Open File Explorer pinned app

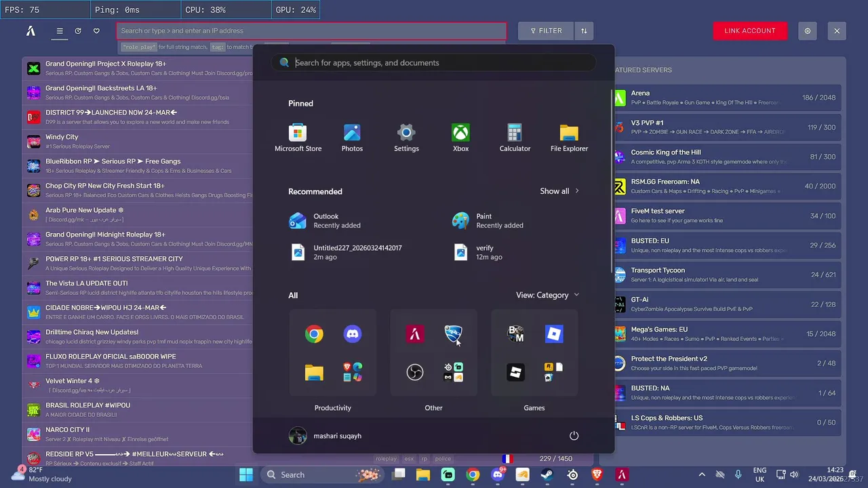coord(569,138)
